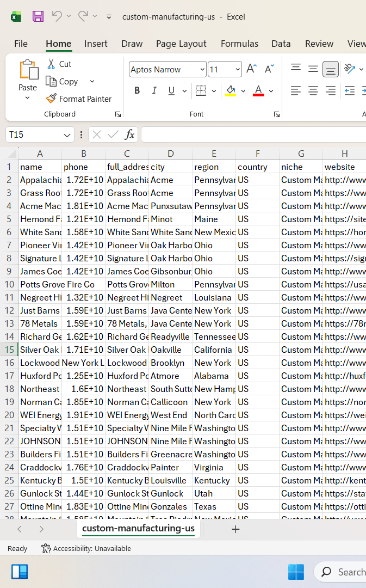Confirm the formula entry checkmark
The width and height of the screenshot is (366, 588).
click(113, 134)
